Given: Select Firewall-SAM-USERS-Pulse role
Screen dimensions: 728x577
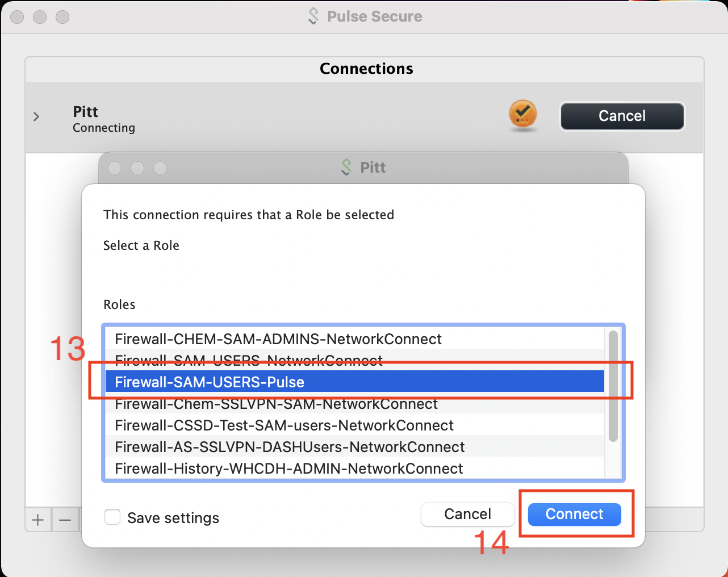Looking at the screenshot, I should coord(210,382).
